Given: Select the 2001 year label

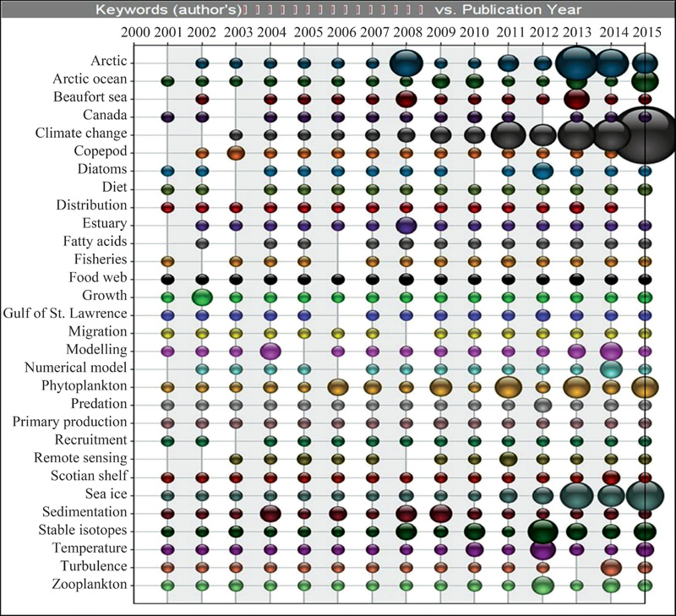Looking at the screenshot, I should pyautogui.click(x=168, y=32).
